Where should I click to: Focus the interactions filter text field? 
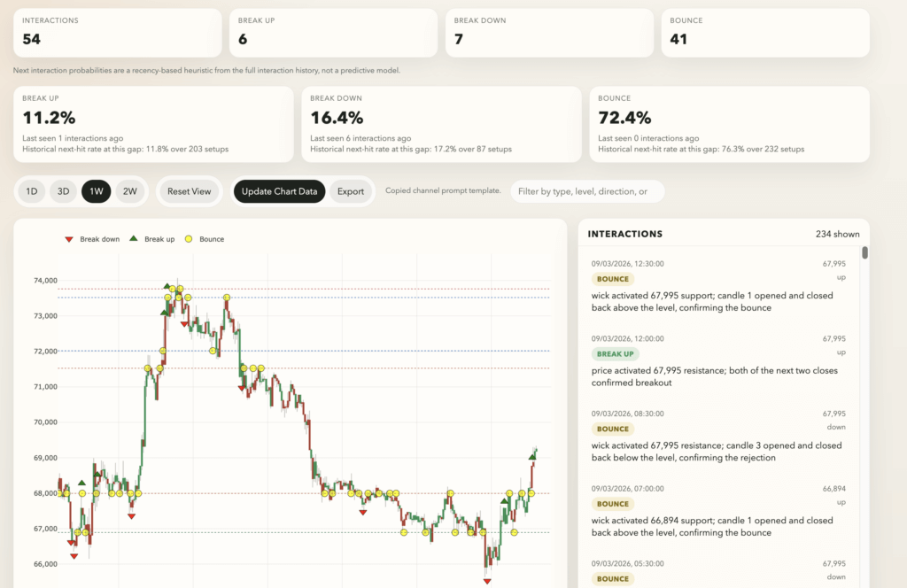[x=586, y=191]
